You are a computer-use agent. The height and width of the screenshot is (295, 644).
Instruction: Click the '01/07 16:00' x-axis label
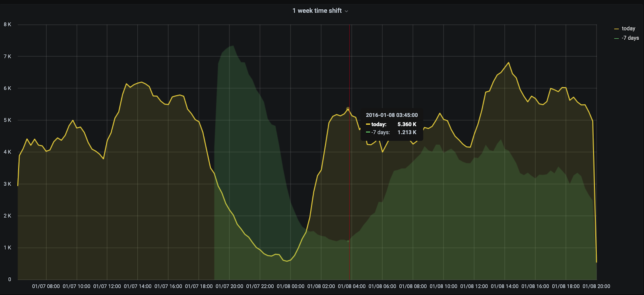(x=168, y=287)
